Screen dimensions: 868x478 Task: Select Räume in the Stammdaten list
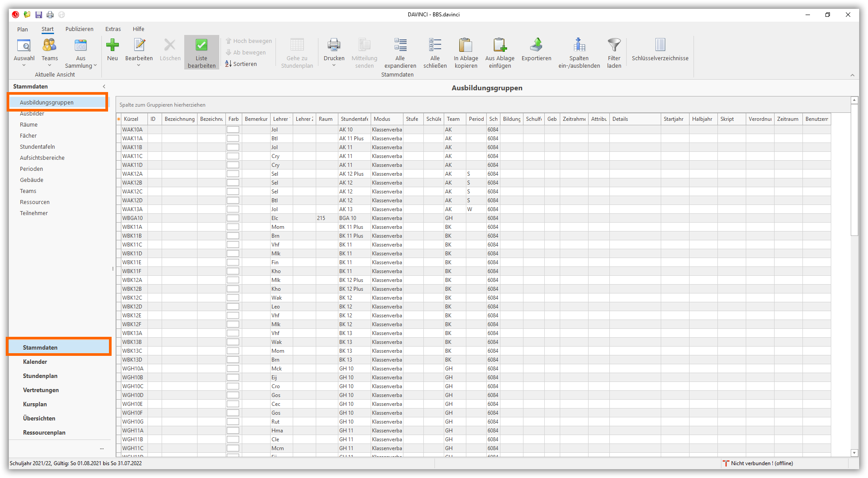[x=29, y=125]
